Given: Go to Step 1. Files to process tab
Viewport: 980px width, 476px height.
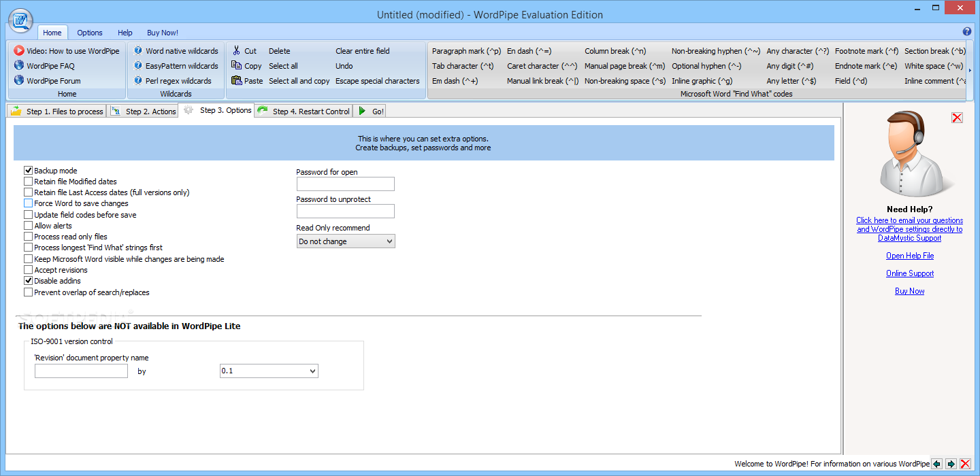Looking at the screenshot, I should pos(57,112).
